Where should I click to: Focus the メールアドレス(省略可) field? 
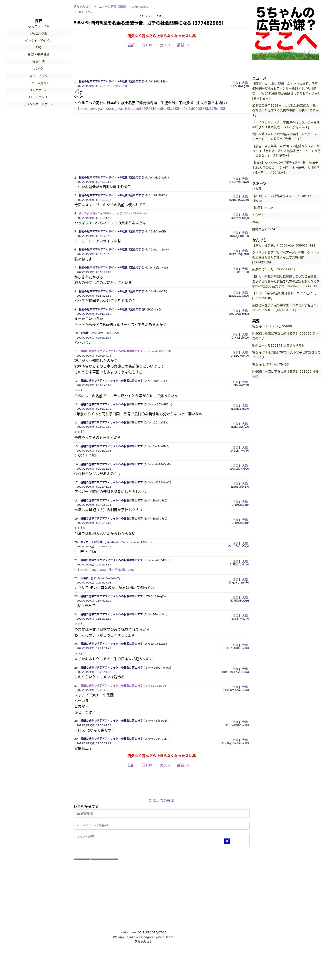point(161,825)
